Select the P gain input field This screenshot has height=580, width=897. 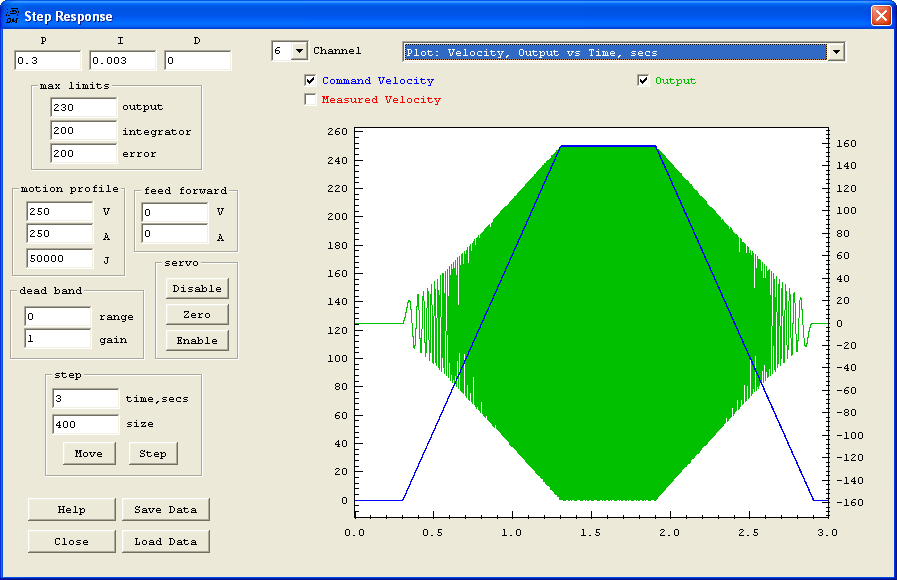tap(47, 61)
